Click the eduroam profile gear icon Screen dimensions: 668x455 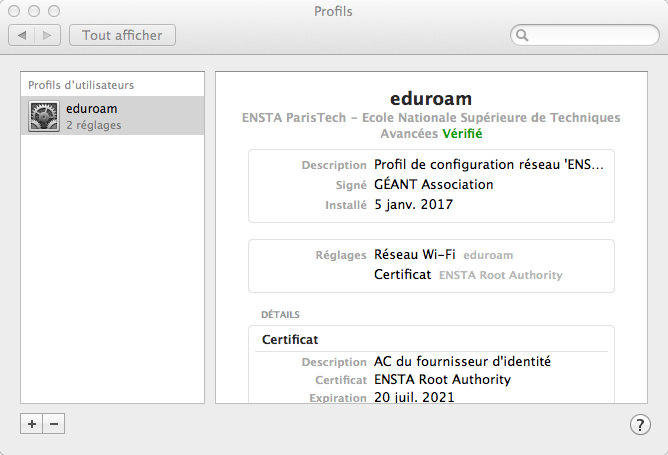pyautogui.click(x=43, y=116)
